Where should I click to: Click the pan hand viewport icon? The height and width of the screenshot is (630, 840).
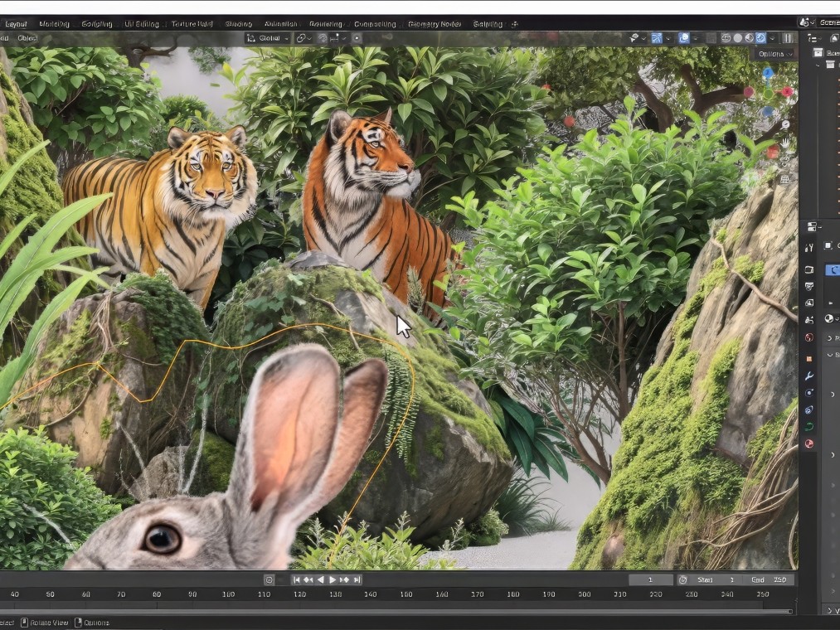784,143
